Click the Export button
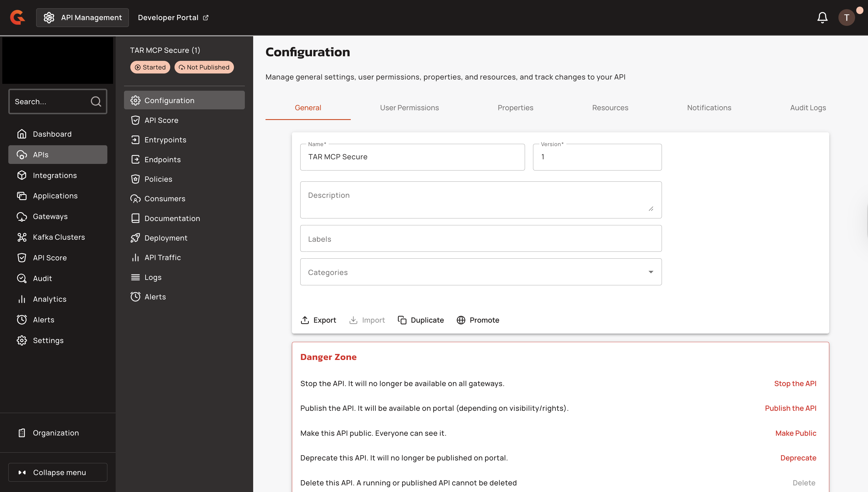Viewport: 868px width, 492px height. point(318,320)
